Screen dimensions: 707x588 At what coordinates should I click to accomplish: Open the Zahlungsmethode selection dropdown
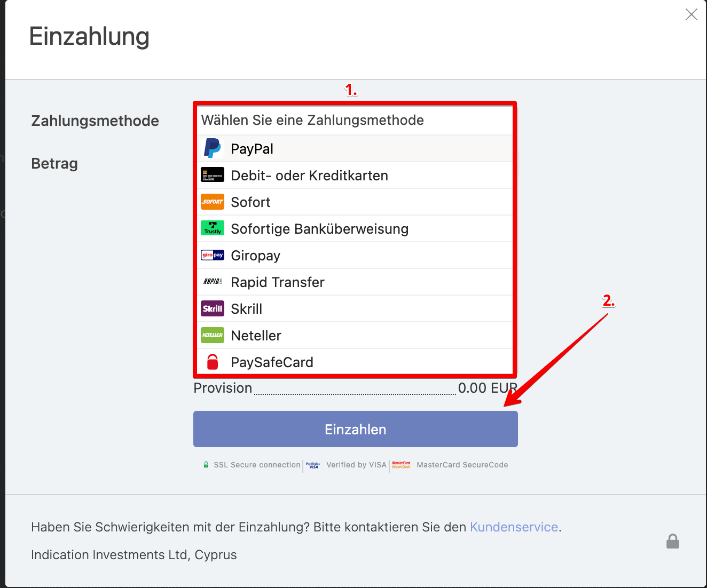tap(355, 120)
